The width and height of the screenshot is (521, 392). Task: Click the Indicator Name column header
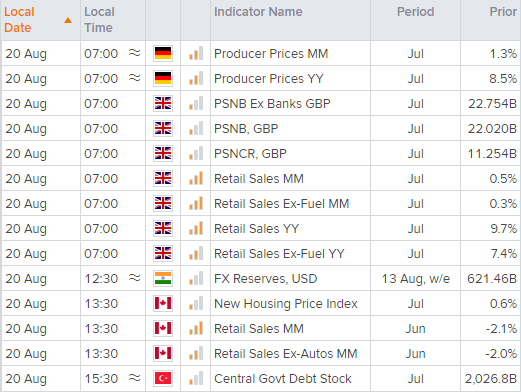258,12
